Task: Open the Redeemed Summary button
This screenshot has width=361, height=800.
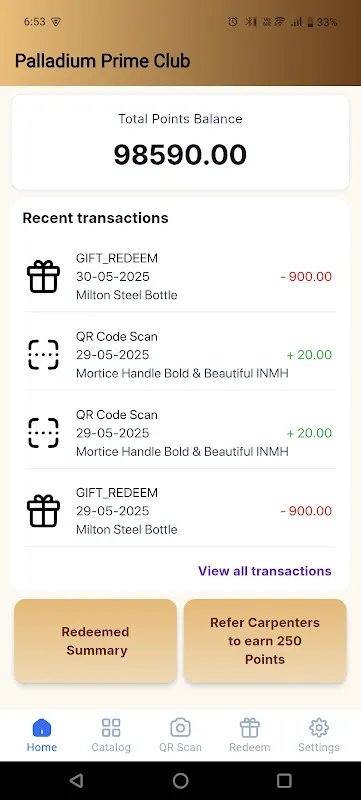Action: 95,641
